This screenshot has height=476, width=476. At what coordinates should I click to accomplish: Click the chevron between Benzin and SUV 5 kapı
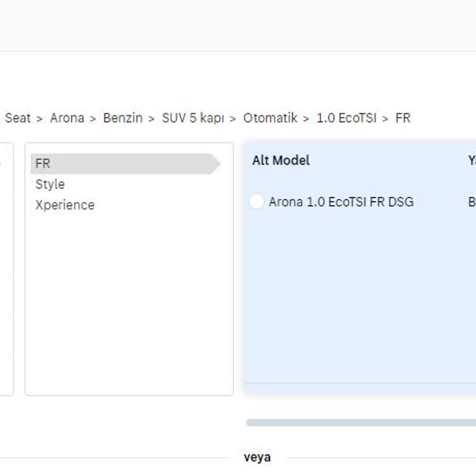tap(151, 118)
